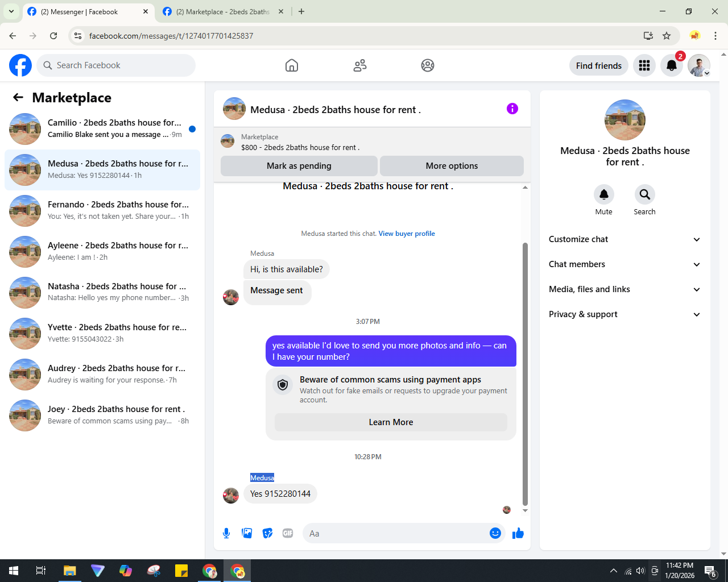Open a new Chrome tab
The image size is (728, 582).
301,11
